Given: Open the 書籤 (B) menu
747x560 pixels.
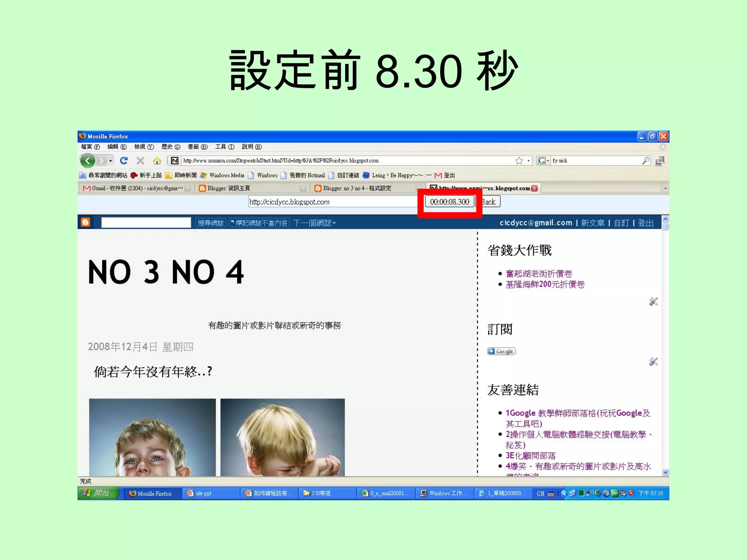Looking at the screenshot, I should 197,147.
